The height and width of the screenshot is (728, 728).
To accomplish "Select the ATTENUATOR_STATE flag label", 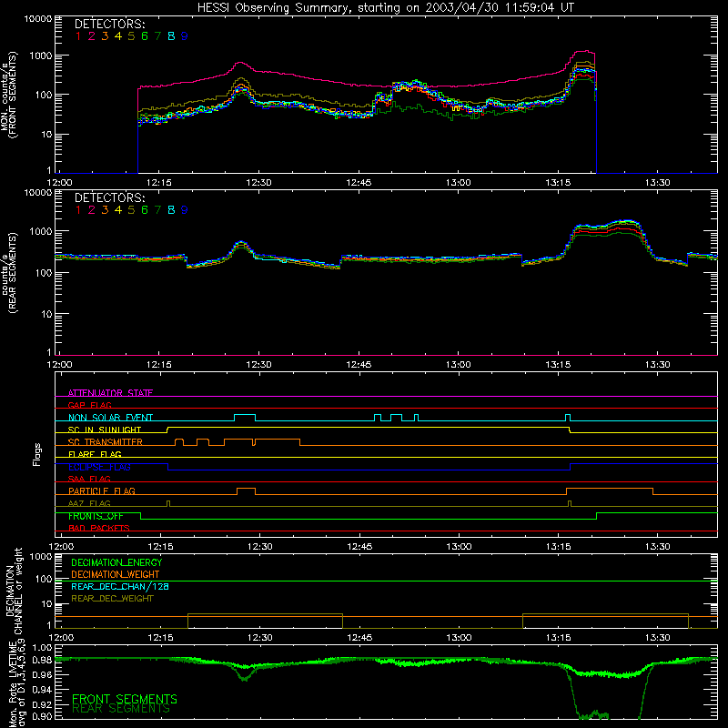I will (x=110, y=393).
